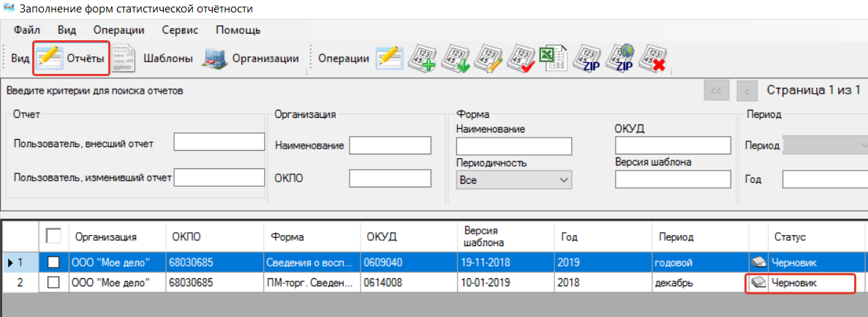Click the period cell 'декабрь'
868x317 pixels.
click(x=701, y=283)
